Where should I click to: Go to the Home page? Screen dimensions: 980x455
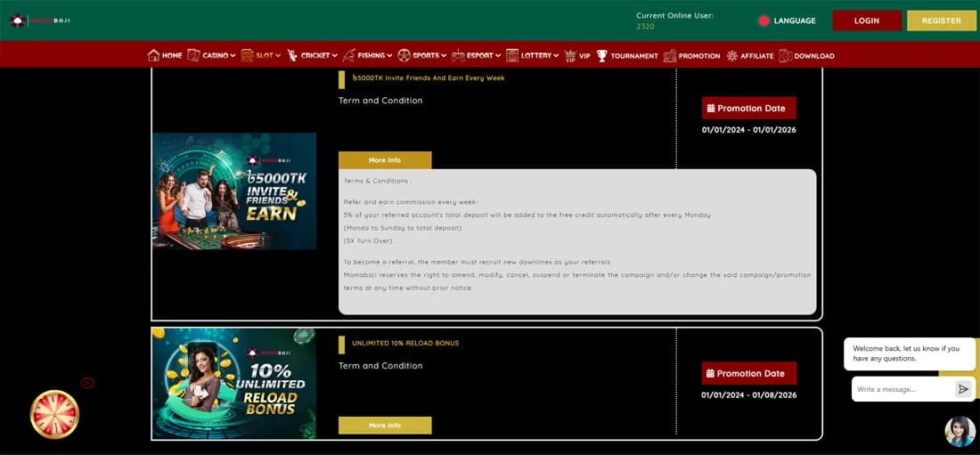[165, 55]
